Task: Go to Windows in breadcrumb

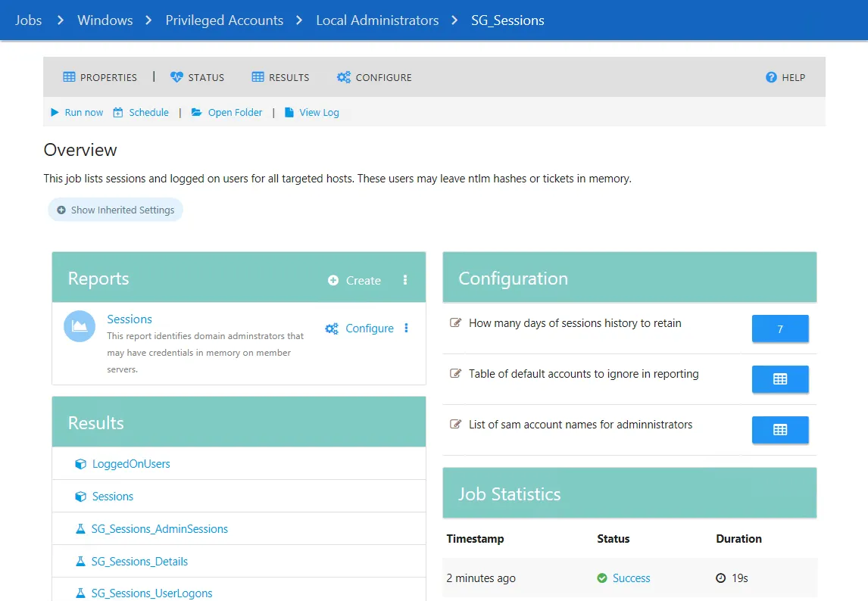Action: [105, 20]
